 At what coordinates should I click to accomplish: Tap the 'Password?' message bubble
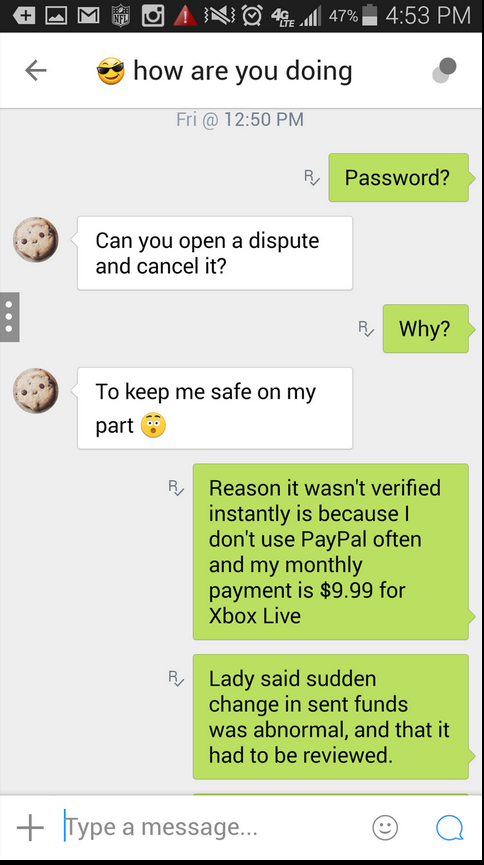[398, 178]
